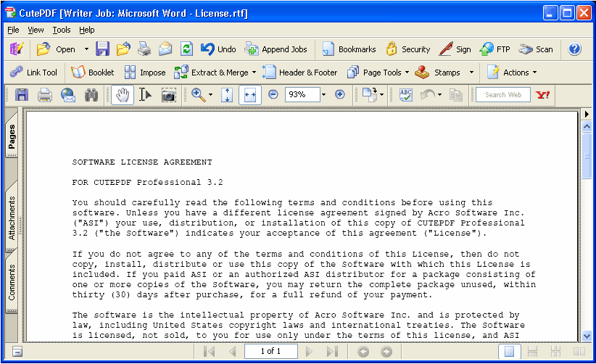This screenshot has width=596, height=364.
Task: Click the Stamps tool
Action: [437, 73]
